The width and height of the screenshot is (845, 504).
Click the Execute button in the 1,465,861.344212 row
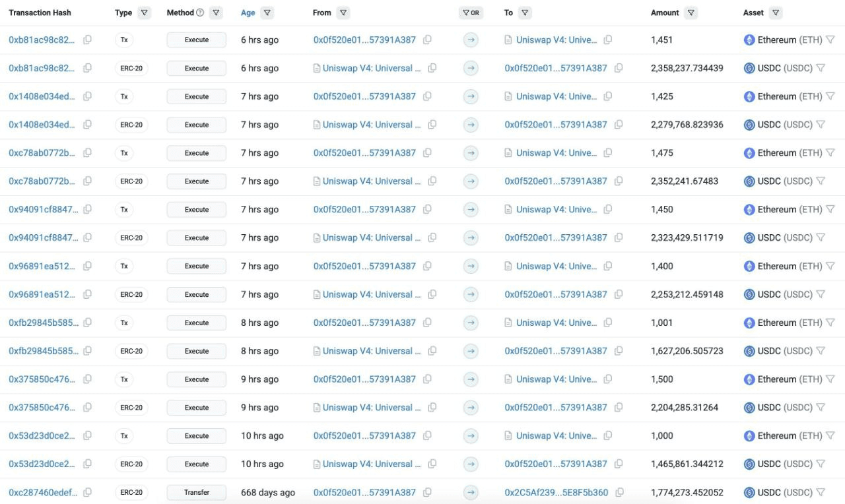(197, 464)
